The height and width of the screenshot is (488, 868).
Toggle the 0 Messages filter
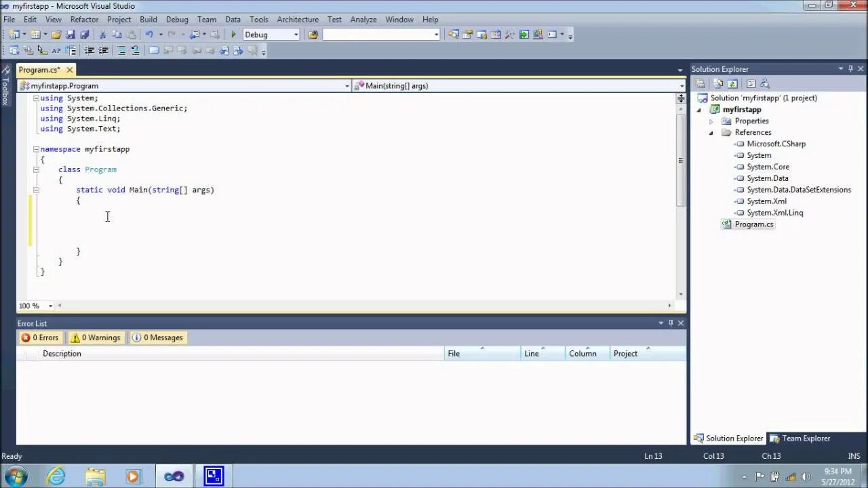(157, 338)
